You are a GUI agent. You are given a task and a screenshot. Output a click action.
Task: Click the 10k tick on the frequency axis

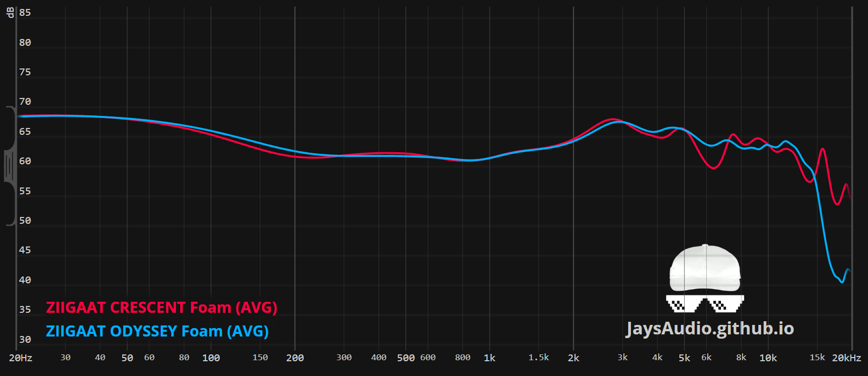[768, 358]
